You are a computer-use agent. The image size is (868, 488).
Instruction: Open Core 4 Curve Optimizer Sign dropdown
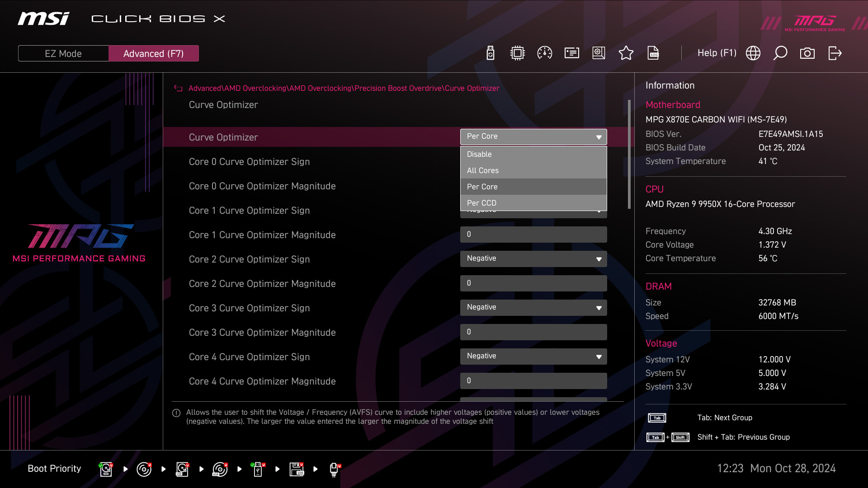tap(533, 357)
